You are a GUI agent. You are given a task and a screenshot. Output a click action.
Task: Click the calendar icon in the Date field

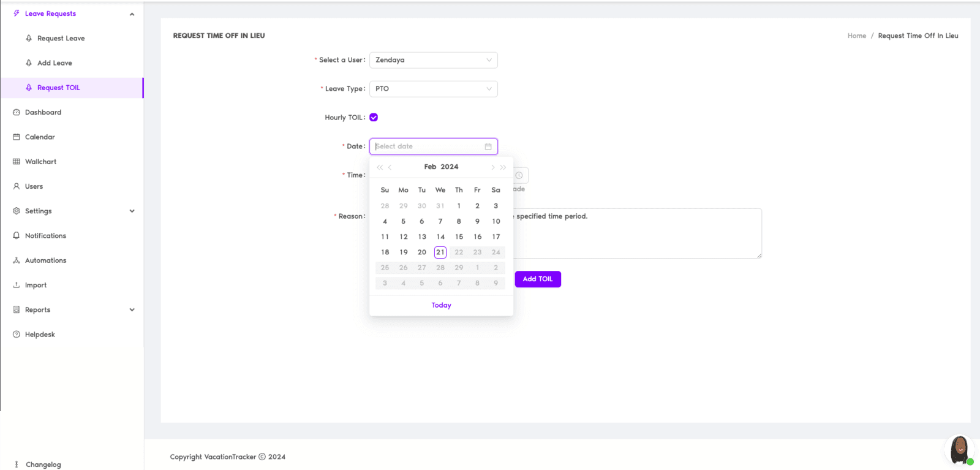(488, 146)
